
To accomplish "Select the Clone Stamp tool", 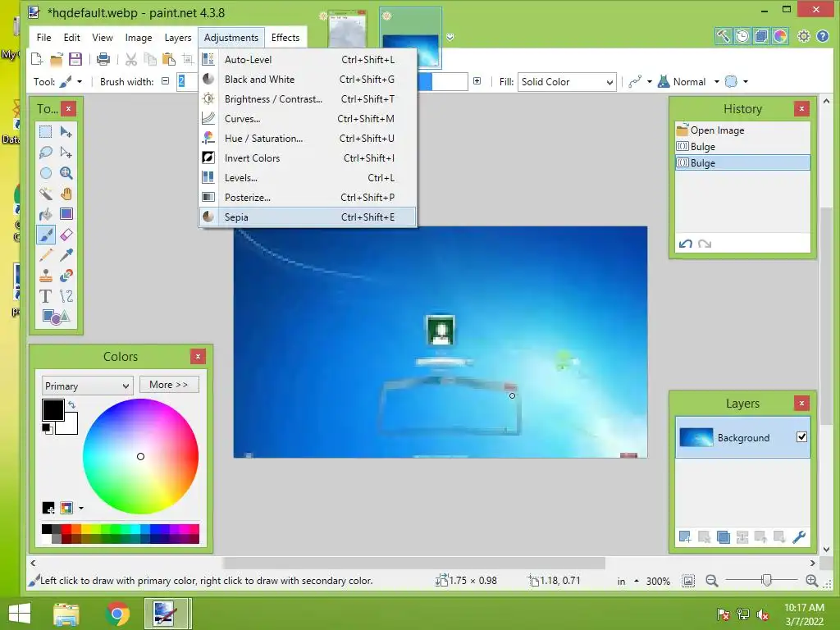I will [46, 276].
